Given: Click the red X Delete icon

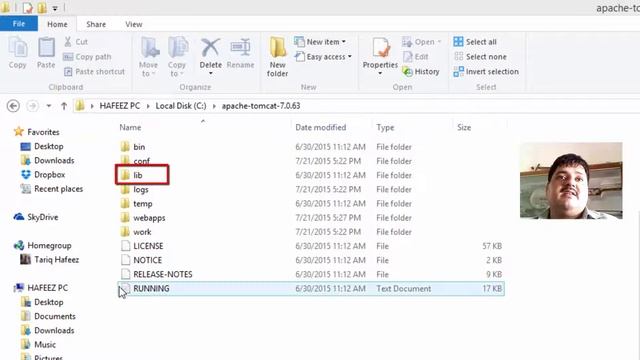Looking at the screenshot, I should click(x=210, y=48).
